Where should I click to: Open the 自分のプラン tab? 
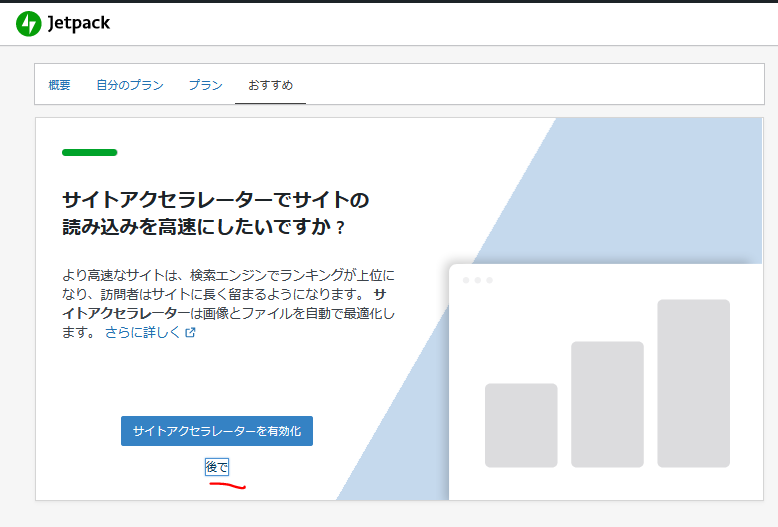click(x=129, y=85)
